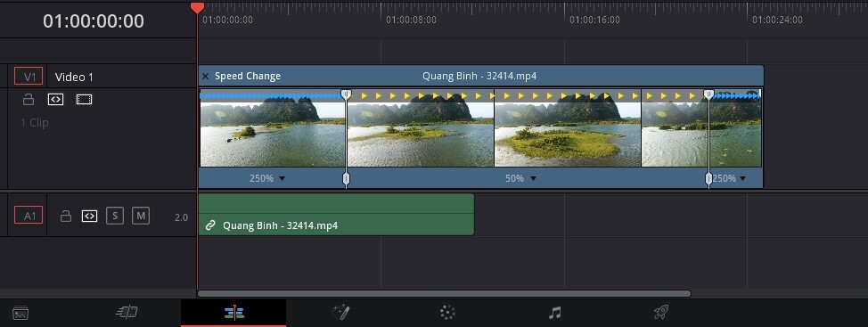868x327 pixels.
Task: Select the V1 destination track button
Action: (29, 77)
